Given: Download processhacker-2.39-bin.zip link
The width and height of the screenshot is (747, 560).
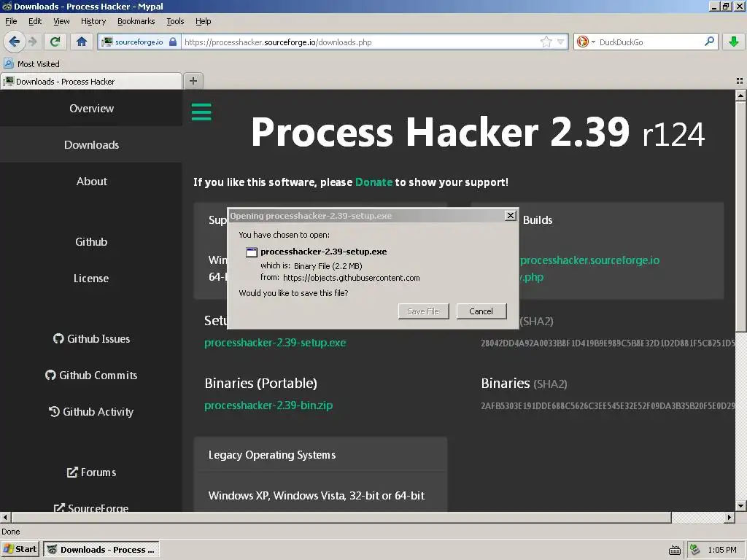Looking at the screenshot, I should tap(268, 405).
